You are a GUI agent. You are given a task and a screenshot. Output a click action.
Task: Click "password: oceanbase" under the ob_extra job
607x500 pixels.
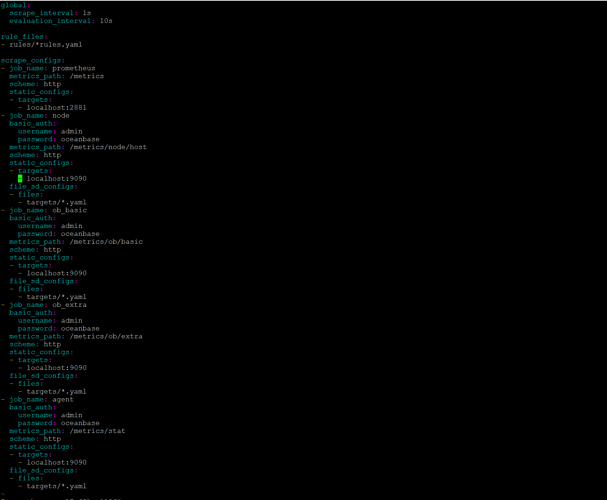[x=58, y=329]
